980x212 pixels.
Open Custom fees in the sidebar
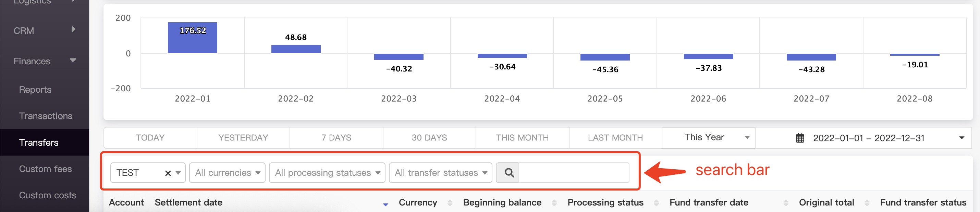(x=45, y=169)
